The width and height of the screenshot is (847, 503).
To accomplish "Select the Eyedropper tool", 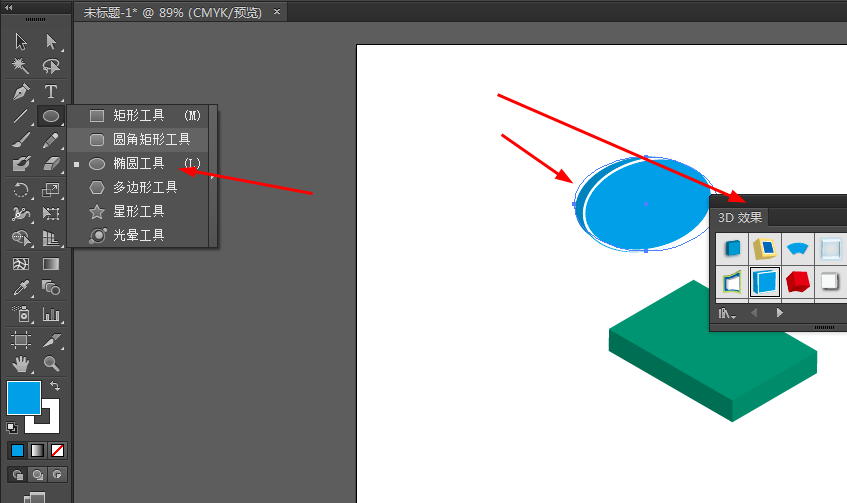I will click(x=21, y=287).
